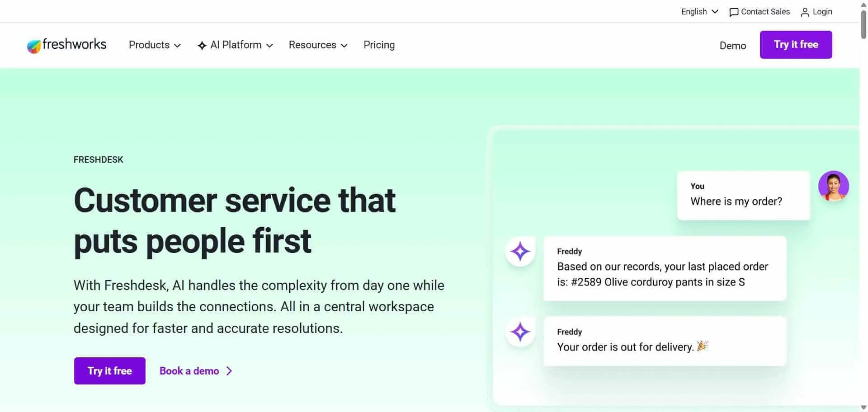Viewport: 868px width, 412px height.
Task: Click the Login user icon
Action: click(x=805, y=12)
